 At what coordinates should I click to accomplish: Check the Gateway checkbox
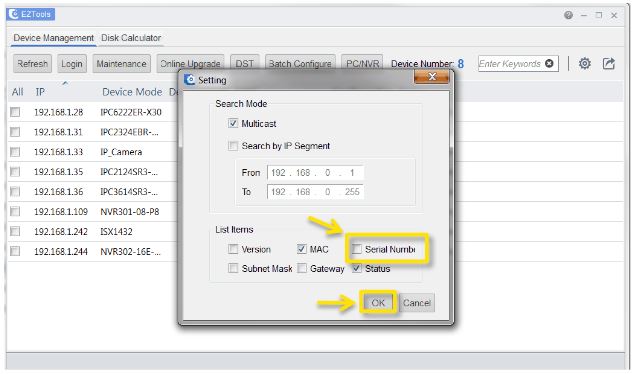click(x=302, y=268)
